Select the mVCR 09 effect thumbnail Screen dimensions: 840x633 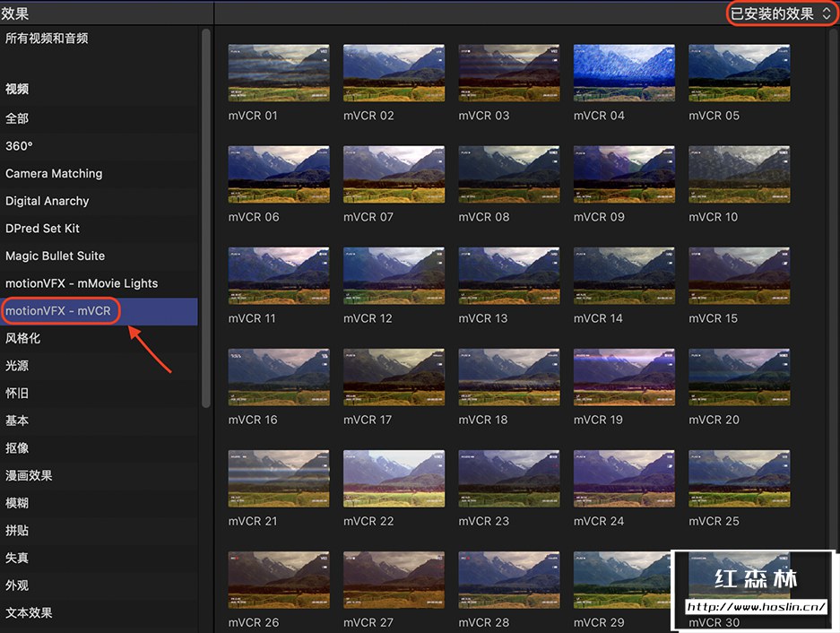click(624, 174)
